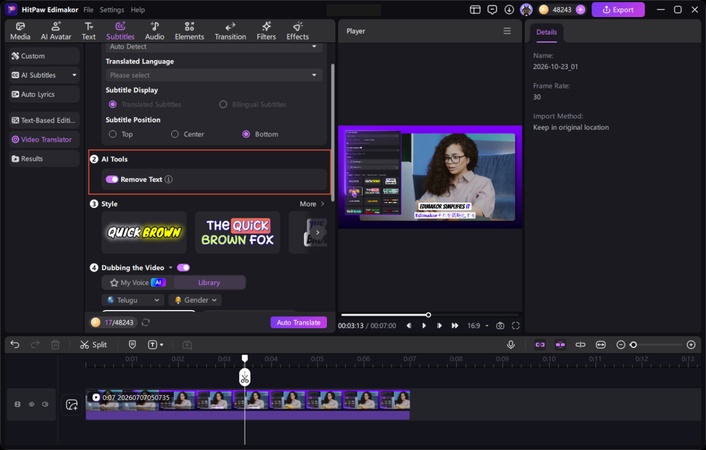Click the timeline zoom slider handle
The height and width of the screenshot is (450, 706).
click(x=634, y=345)
